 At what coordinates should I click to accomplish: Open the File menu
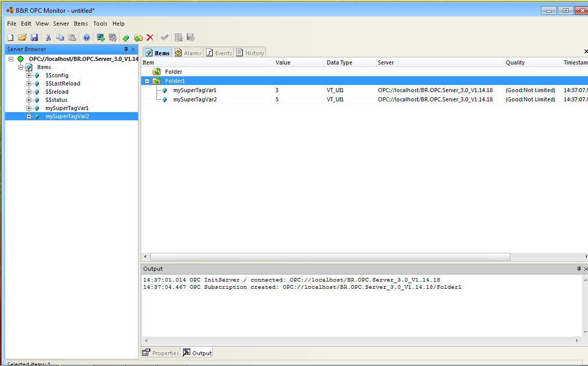(x=12, y=24)
